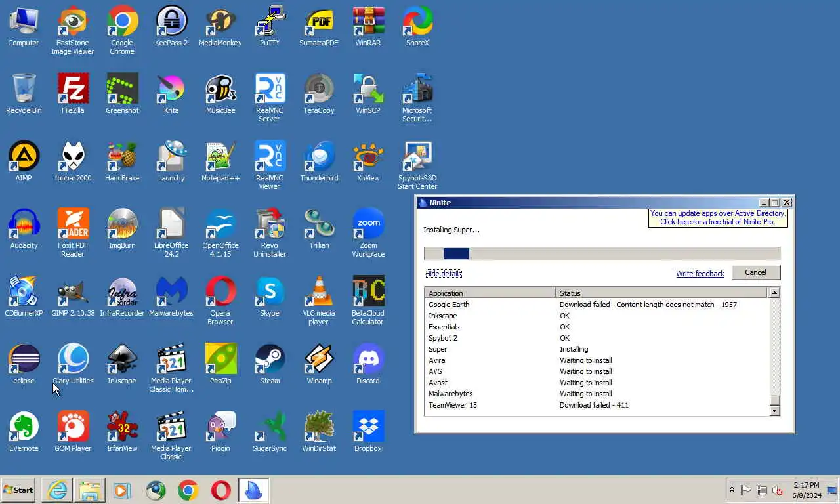Select the Super row showing Installing
840x504 pixels.
[x=597, y=349]
